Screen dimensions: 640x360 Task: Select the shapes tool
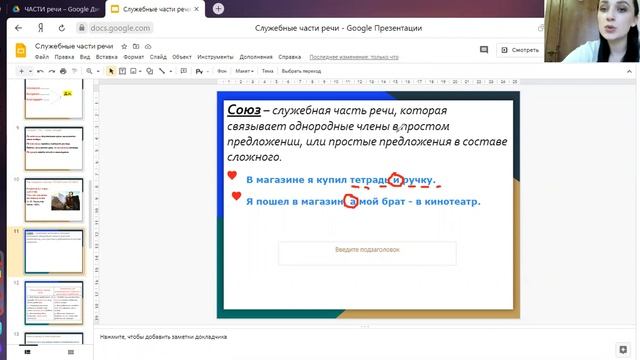click(x=149, y=71)
